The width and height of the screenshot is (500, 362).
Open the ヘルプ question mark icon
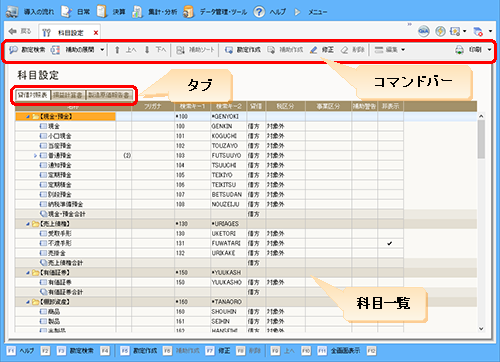[x=259, y=12]
